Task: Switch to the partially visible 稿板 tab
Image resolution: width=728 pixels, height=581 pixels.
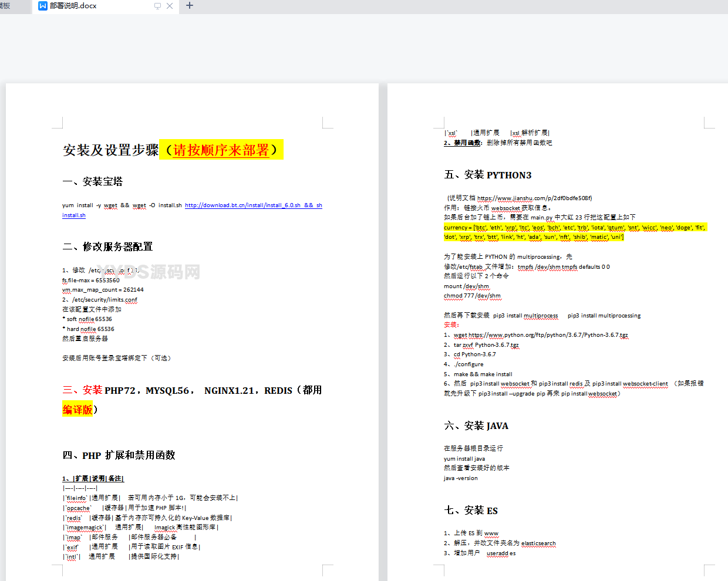Action: coord(6,6)
